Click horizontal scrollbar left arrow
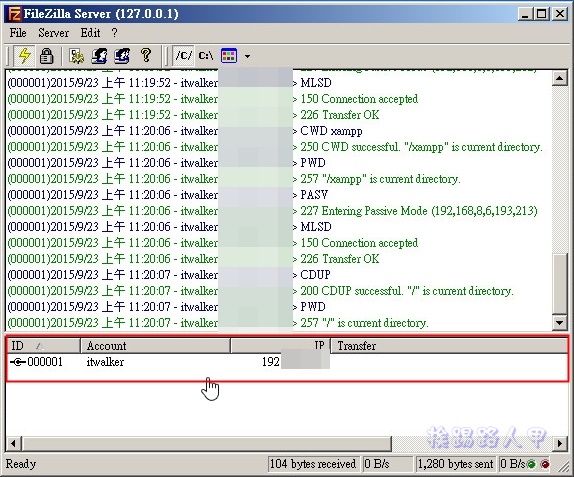 tap(13, 444)
